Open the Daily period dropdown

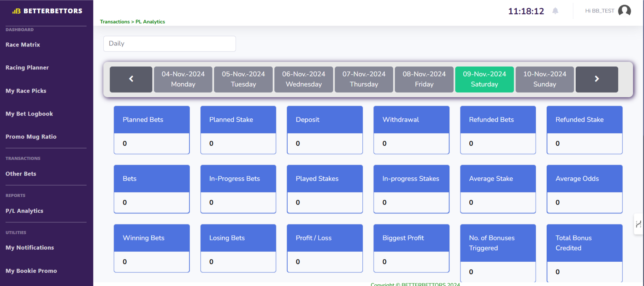pos(170,44)
